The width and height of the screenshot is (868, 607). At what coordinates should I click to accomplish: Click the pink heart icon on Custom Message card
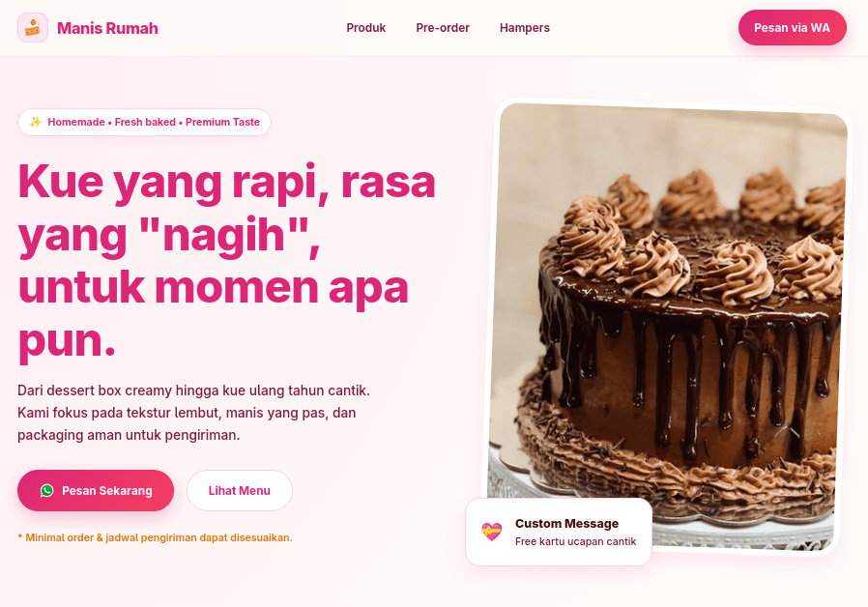492,532
